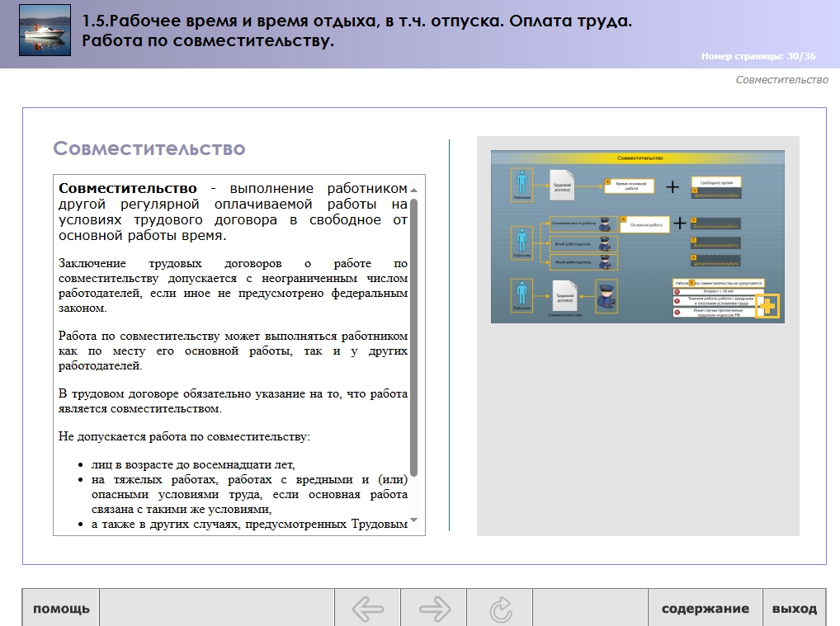Click the text box vertical scrollbar thumb
Viewport: 840px width, 626px height.
pos(413,337)
